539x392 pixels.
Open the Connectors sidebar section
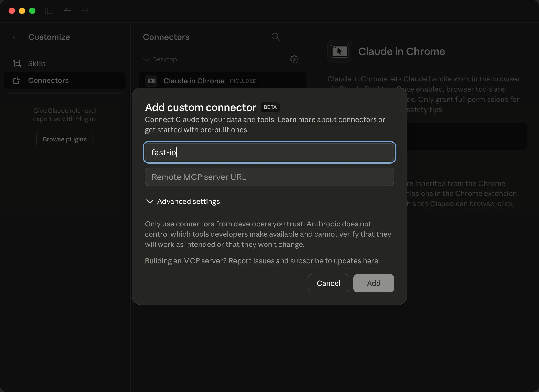point(48,80)
